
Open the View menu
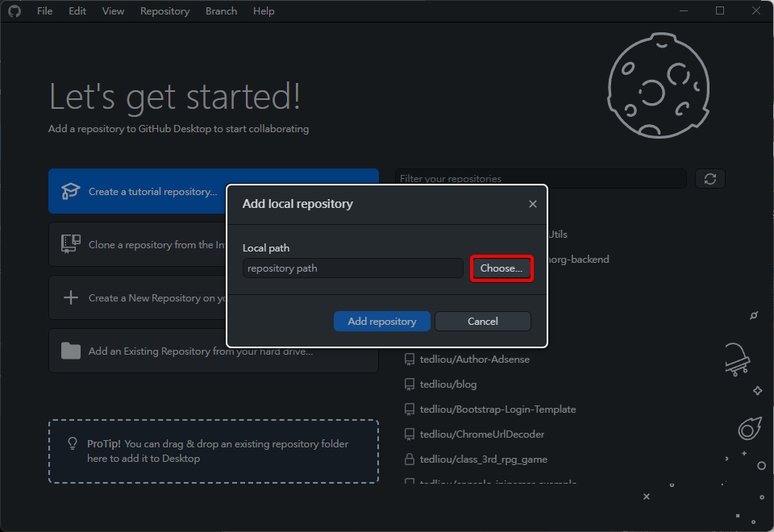pos(113,10)
